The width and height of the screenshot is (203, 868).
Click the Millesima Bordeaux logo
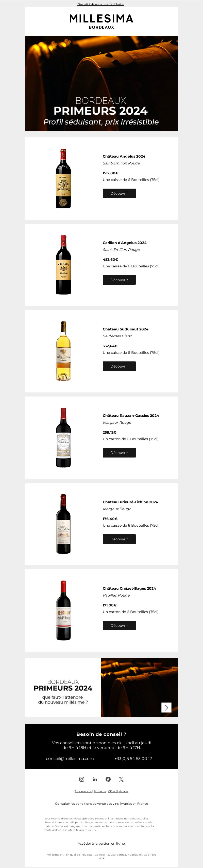[x=101, y=21]
